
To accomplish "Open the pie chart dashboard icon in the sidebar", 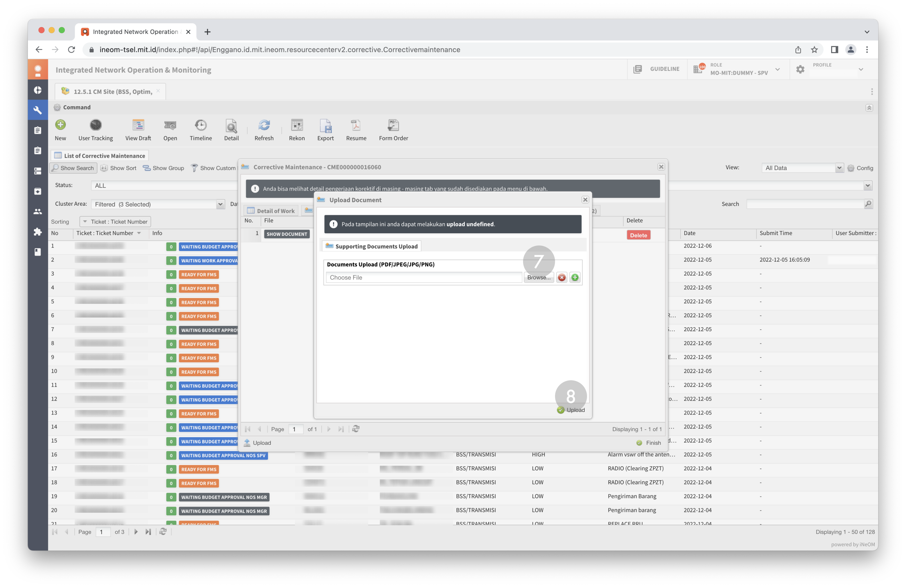I will tap(37, 90).
